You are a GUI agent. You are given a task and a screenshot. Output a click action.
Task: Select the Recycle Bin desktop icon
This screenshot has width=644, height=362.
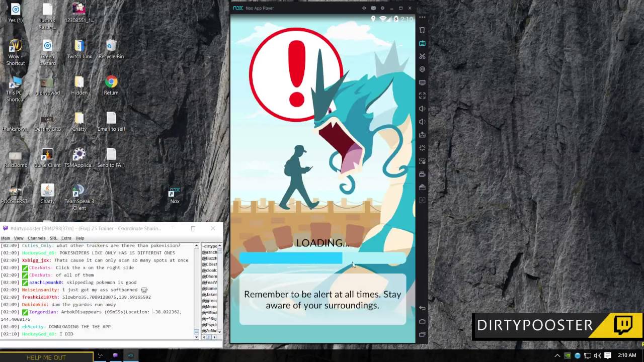click(111, 49)
